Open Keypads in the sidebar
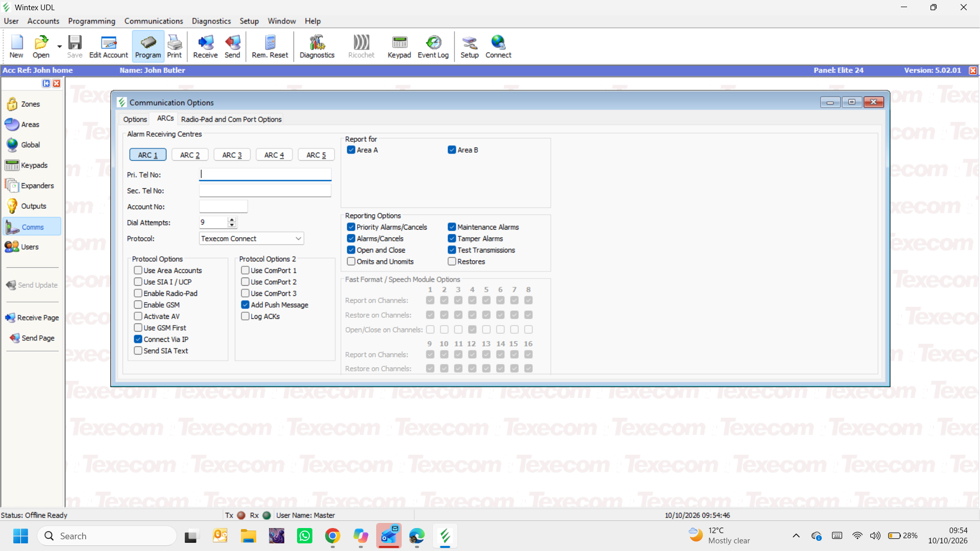This screenshot has height=551, width=980. click(x=27, y=165)
